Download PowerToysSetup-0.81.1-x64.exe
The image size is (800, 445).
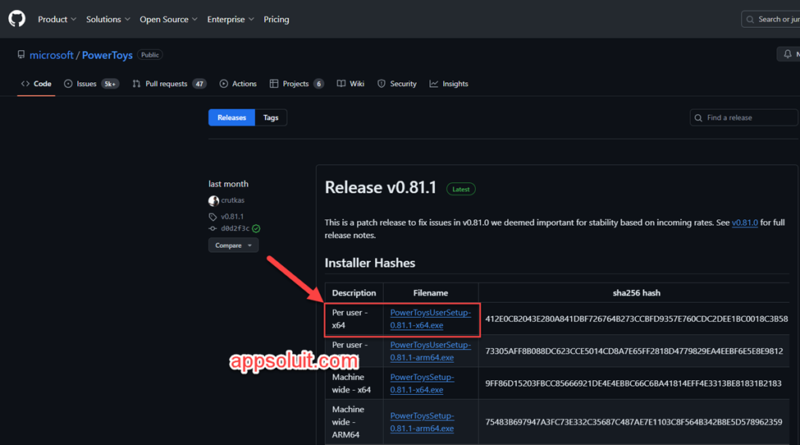422,383
